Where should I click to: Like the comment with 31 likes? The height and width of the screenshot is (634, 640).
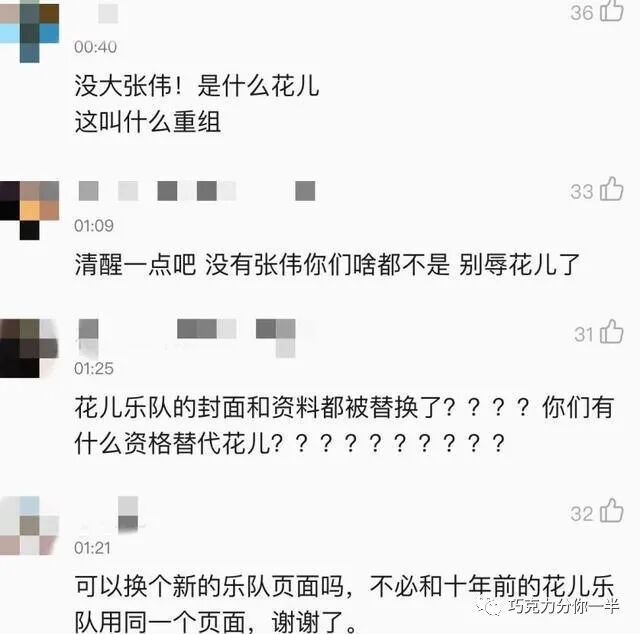click(x=611, y=331)
